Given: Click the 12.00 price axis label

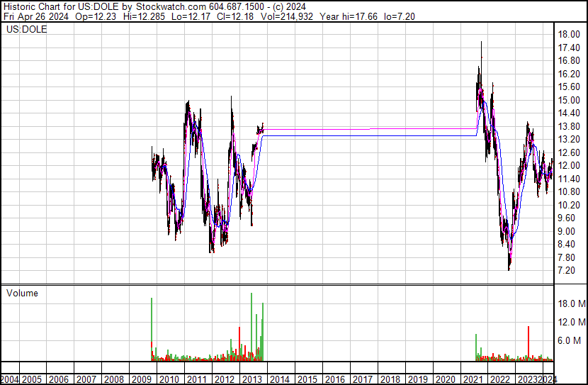Looking at the screenshot, I should pos(570,165).
